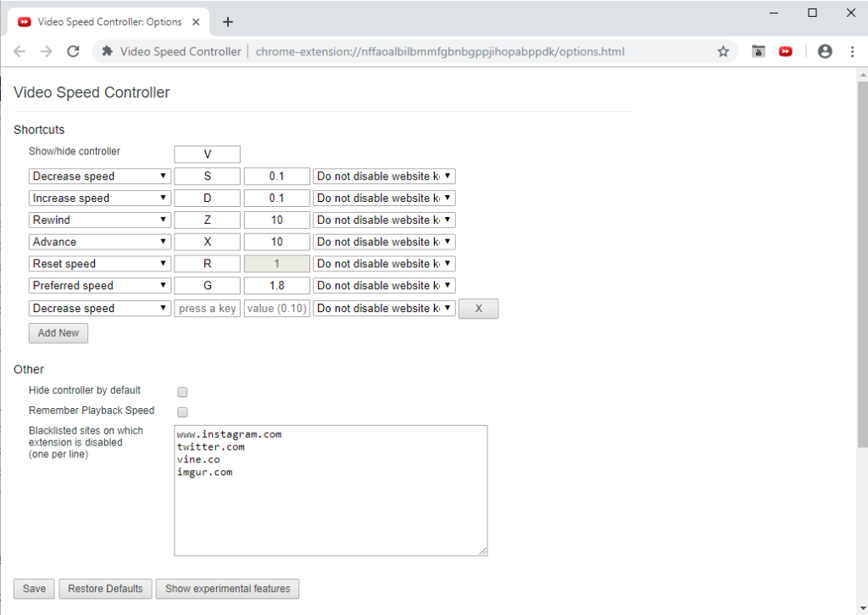Screen dimensions: 868x615
Task: Click the extension icon left of the red one
Action: point(759,52)
